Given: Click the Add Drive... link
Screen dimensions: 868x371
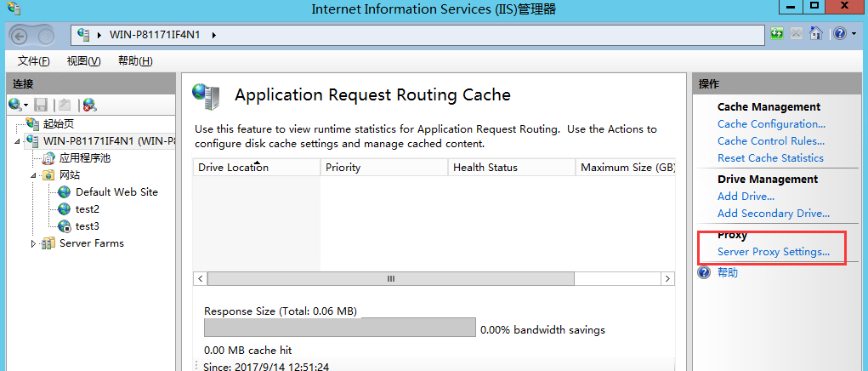Looking at the screenshot, I should 746,196.
